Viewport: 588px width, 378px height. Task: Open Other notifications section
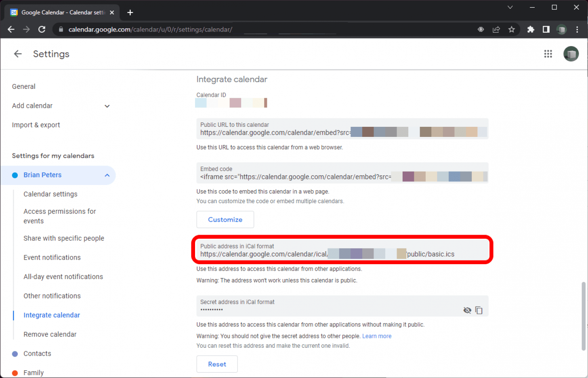point(52,296)
